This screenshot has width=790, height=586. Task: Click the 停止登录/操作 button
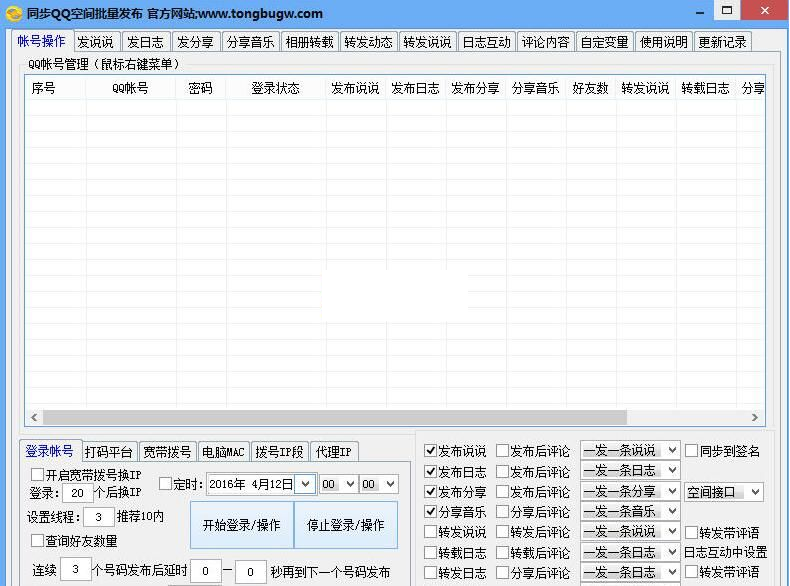[x=345, y=525]
